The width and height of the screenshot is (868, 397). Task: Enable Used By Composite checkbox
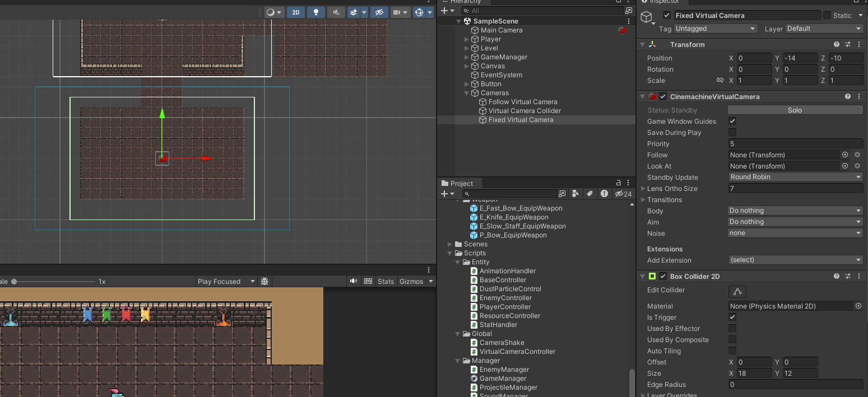732,339
